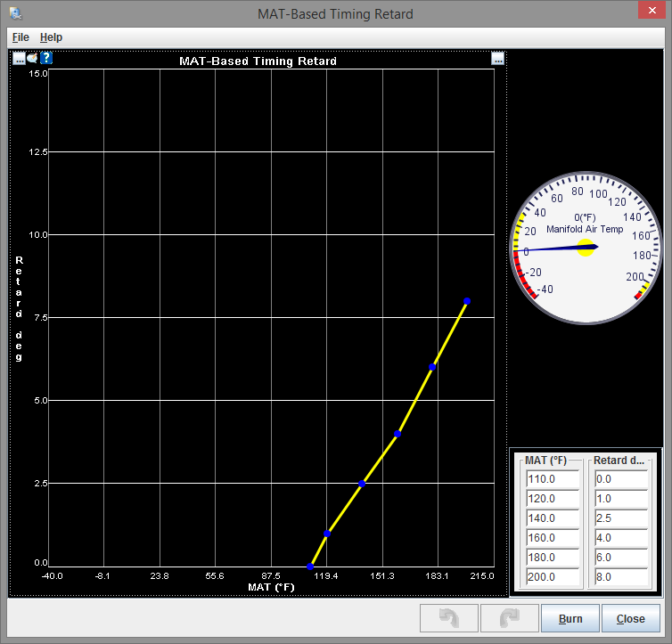Click the ellipsis icon at graph top-right
672x644 pixels.
pos(498,59)
